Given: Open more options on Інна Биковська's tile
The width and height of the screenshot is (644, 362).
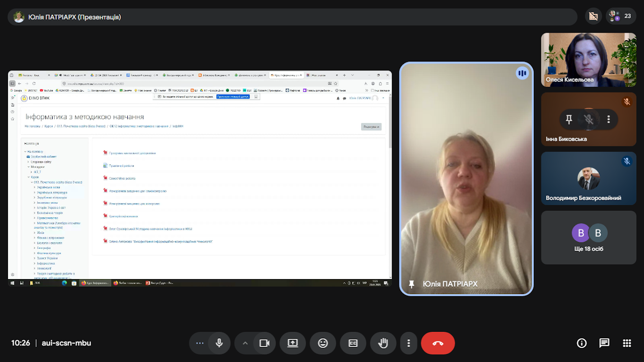Looking at the screenshot, I should (608, 119).
